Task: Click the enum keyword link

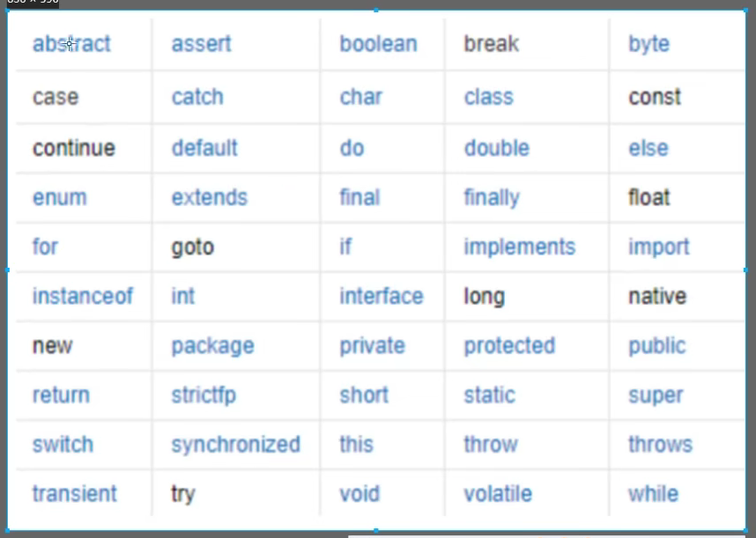Action: pos(60,198)
